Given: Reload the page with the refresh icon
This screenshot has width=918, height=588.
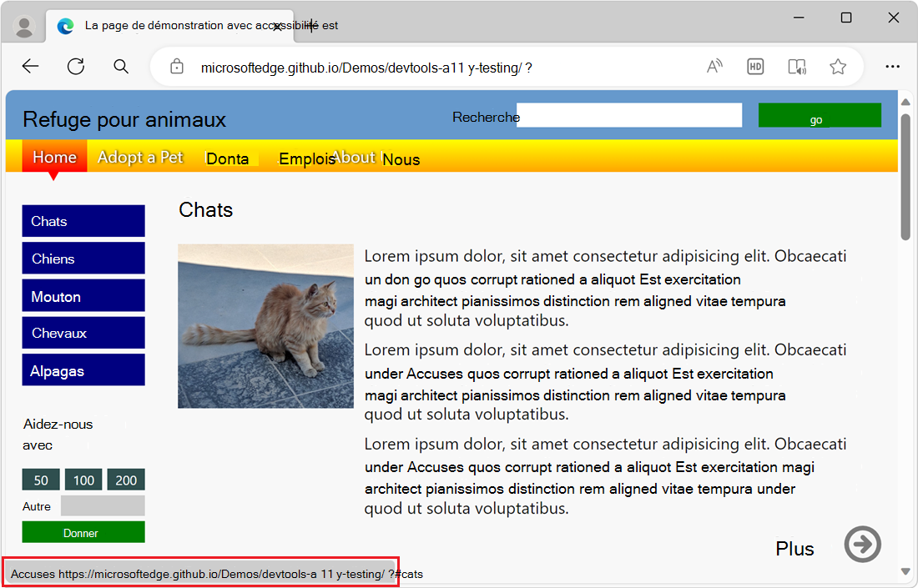Looking at the screenshot, I should (75, 66).
